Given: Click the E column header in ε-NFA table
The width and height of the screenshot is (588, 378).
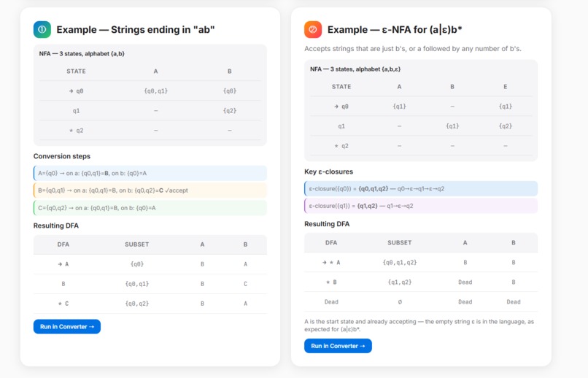Looking at the screenshot, I should click(x=505, y=87).
